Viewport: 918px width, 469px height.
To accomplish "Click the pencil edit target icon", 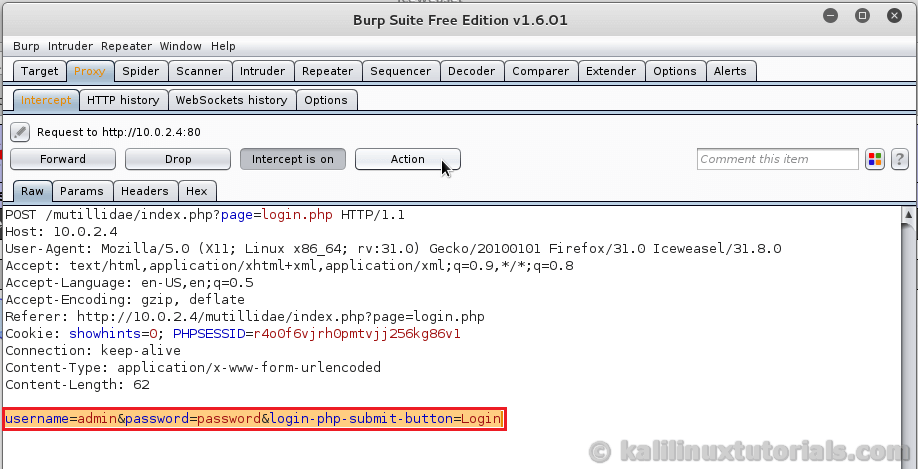I will click(20, 132).
